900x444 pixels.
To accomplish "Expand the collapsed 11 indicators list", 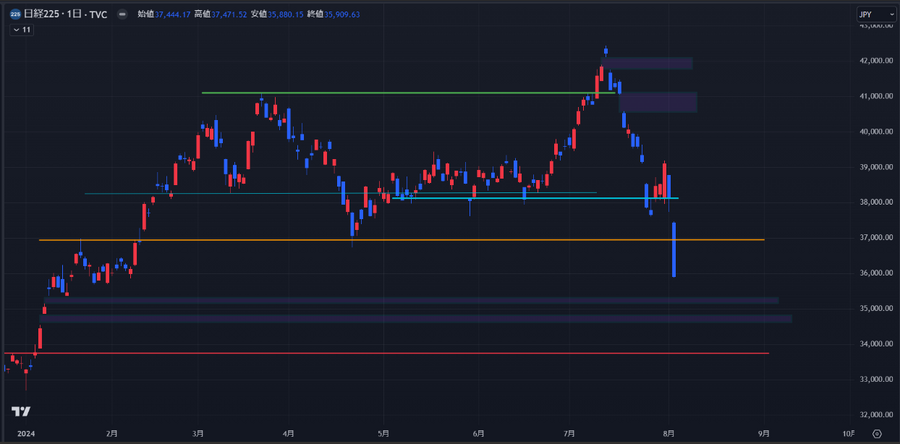I will [22, 30].
